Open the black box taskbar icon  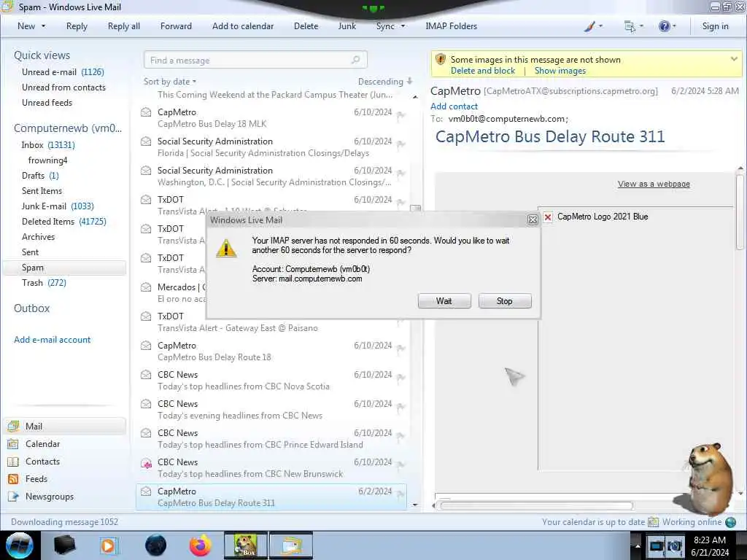click(x=64, y=545)
